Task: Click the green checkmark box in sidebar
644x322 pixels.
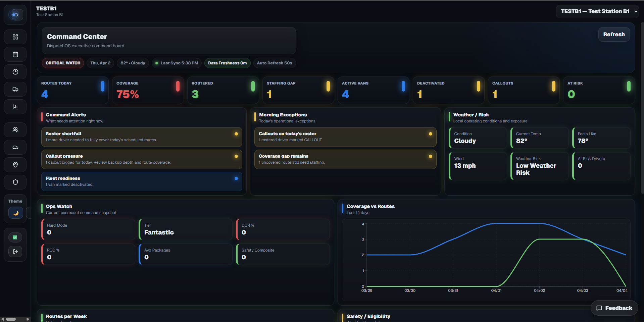Action: pyautogui.click(x=15, y=237)
